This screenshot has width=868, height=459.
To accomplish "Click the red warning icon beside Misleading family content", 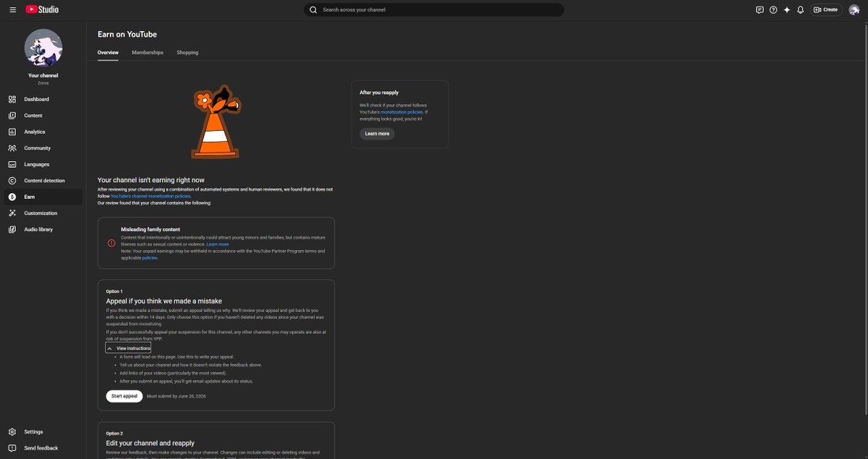I will coord(111,243).
